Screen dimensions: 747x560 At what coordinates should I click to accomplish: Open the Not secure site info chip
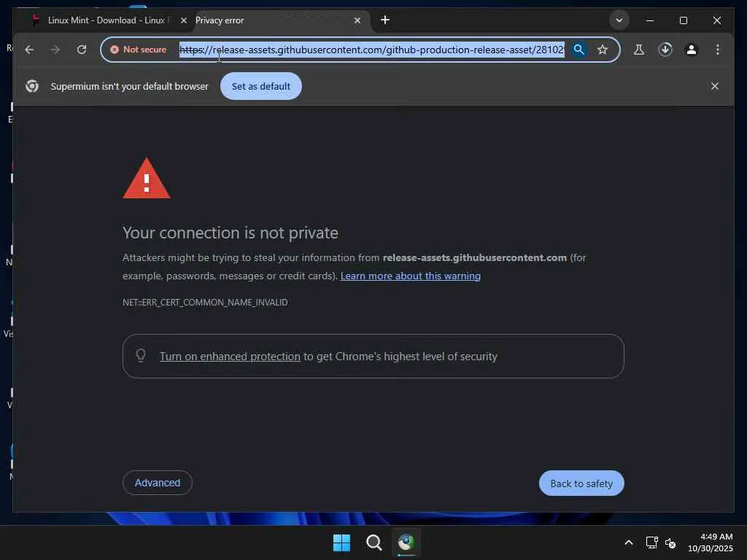139,50
